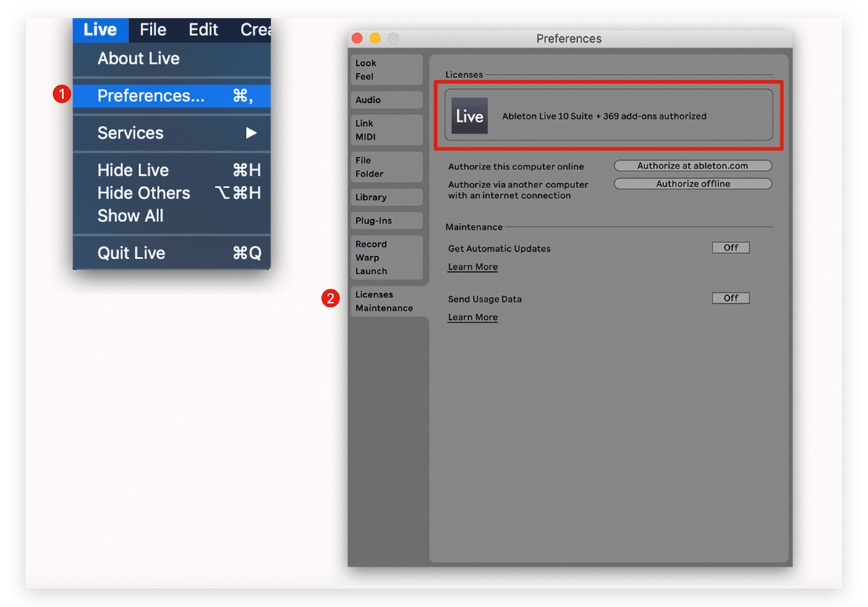Click the Maintenance section heading
The height and width of the screenshot is (607, 868).
pos(474,227)
